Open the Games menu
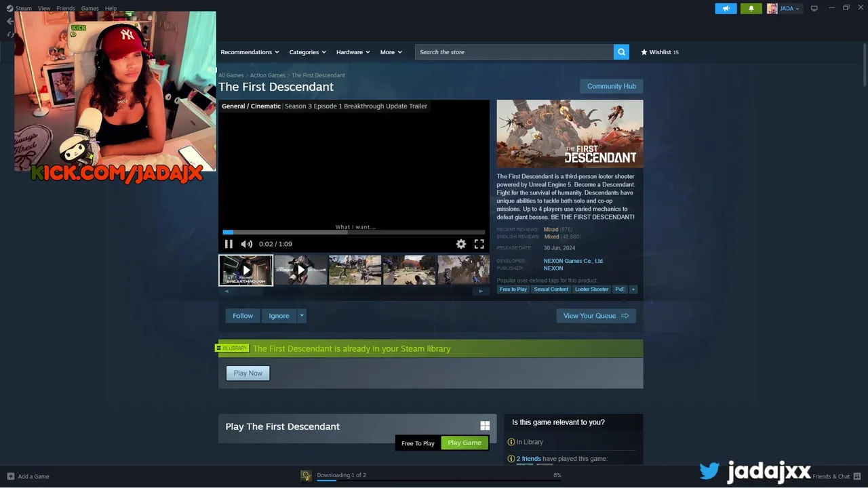Screen dimensions: 868x488 [x=90, y=8]
